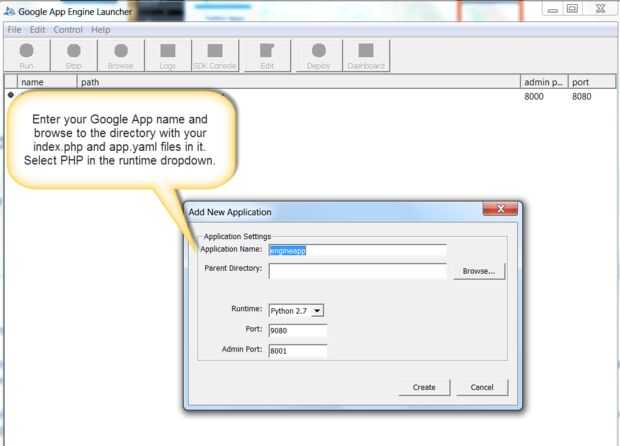Click the Admin Port field showing 8001
620x446 pixels.
click(298, 351)
